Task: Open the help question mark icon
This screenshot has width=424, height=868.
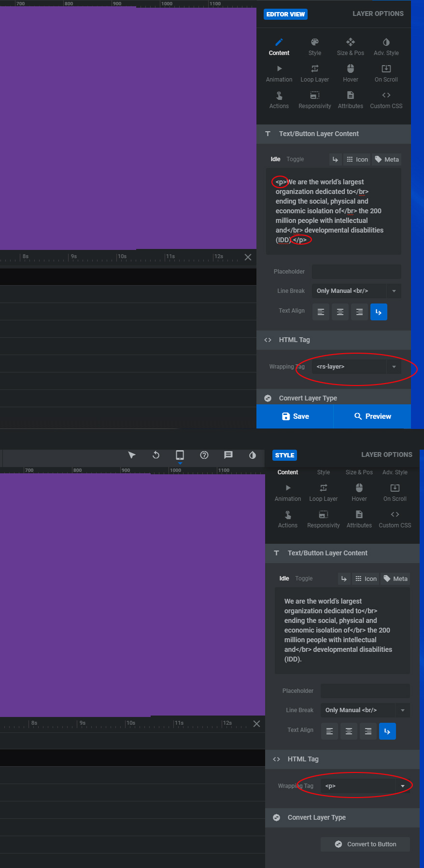Action: [x=204, y=455]
